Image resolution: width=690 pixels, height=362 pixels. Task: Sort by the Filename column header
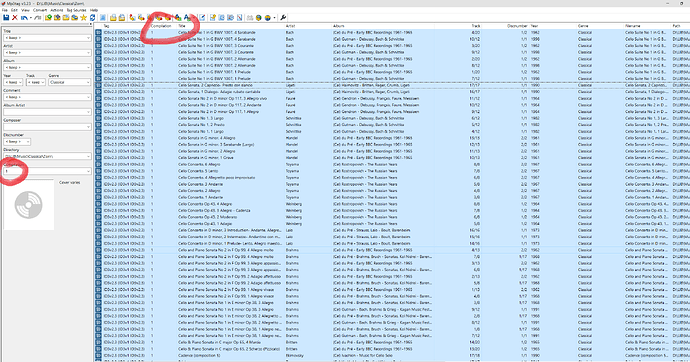(633, 26)
